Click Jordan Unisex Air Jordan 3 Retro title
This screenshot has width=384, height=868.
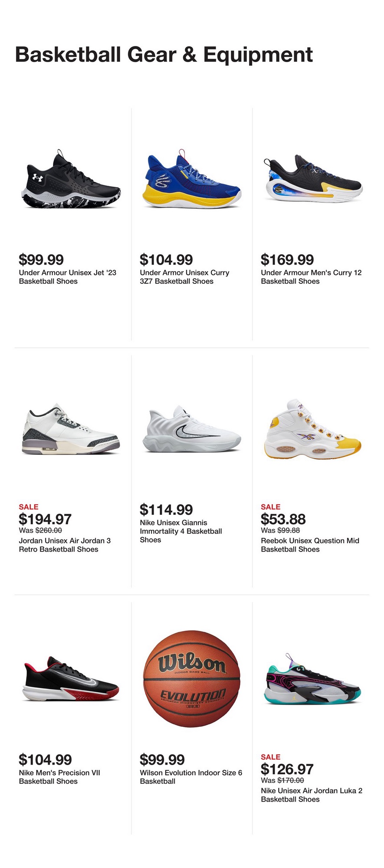coord(65,545)
